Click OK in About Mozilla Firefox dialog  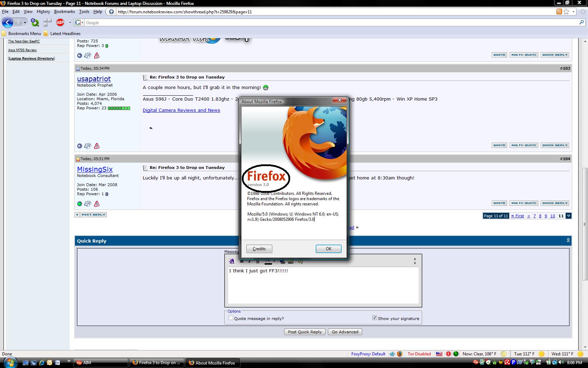pyautogui.click(x=328, y=249)
